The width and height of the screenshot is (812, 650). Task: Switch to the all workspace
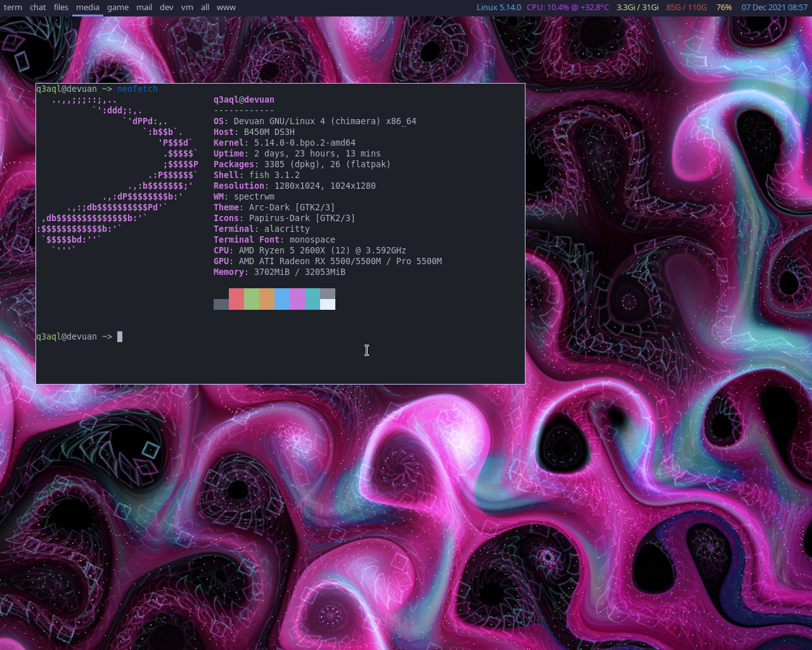(x=205, y=8)
